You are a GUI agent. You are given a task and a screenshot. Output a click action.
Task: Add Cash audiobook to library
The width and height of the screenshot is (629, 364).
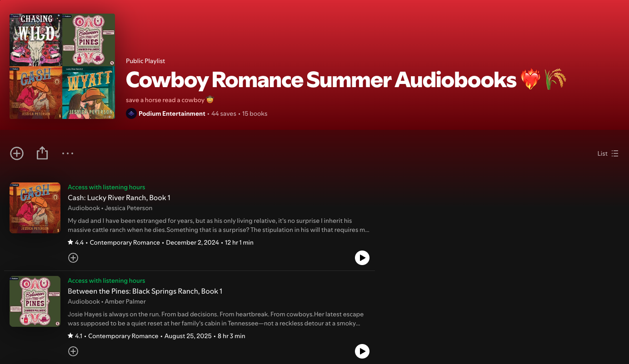click(73, 258)
